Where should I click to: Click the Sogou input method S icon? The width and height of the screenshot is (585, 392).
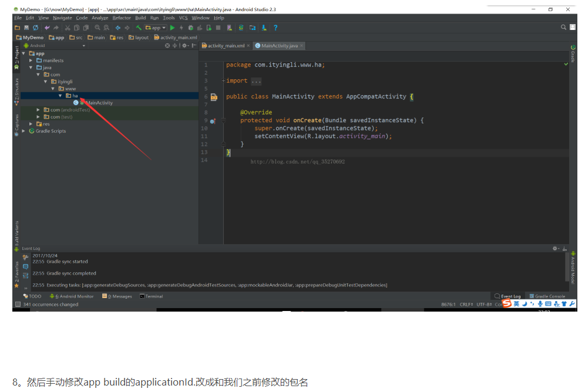pos(507,304)
